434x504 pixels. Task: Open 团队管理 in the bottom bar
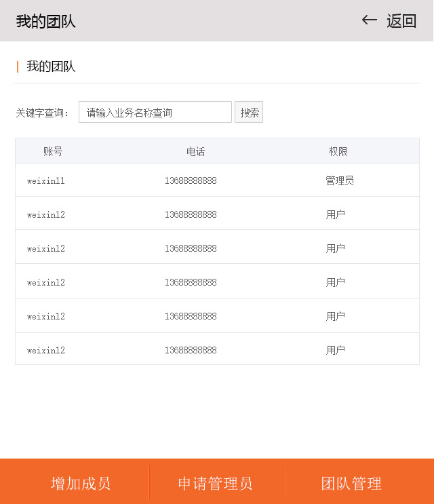coord(351,483)
